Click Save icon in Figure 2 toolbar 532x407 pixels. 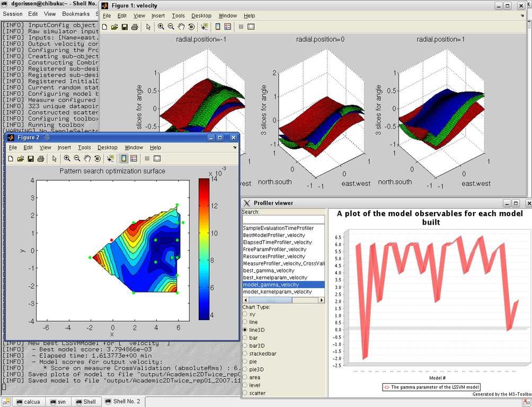pyautogui.click(x=31, y=158)
